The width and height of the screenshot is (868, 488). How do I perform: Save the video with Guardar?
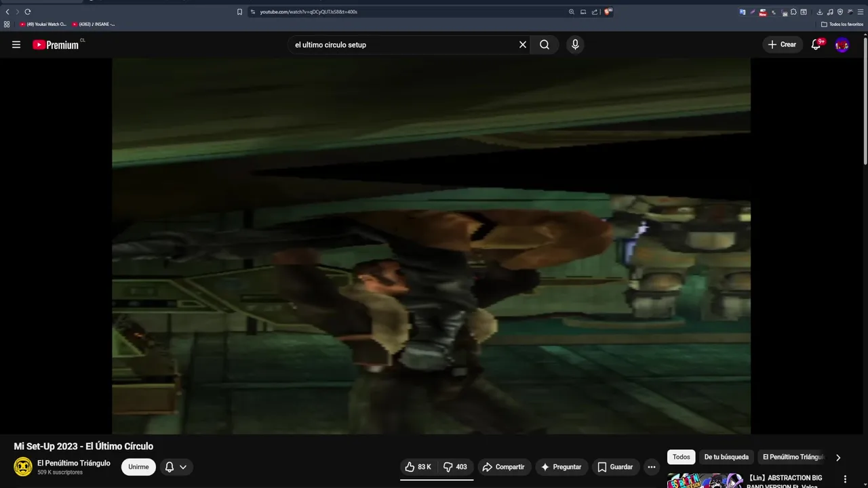615,467
